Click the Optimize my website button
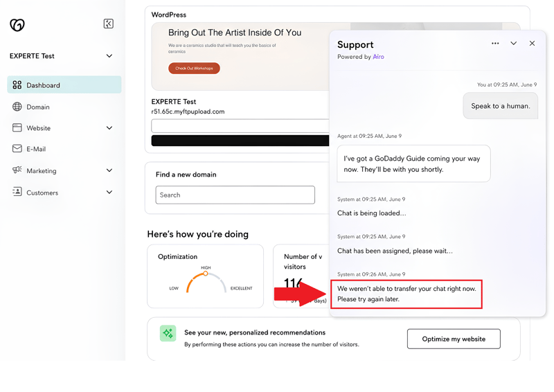 pyautogui.click(x=454, y=339)
